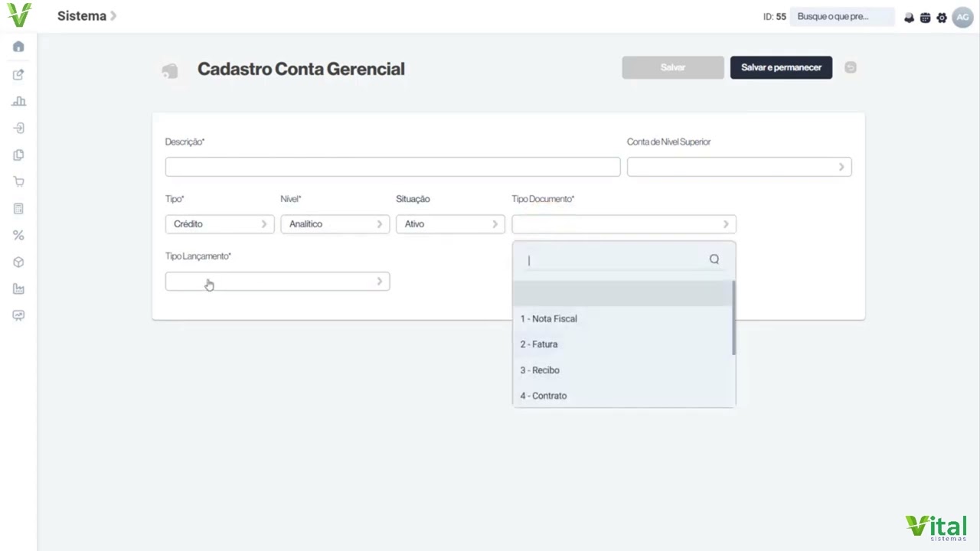Click the monitor chart sidebar icon
Viewport: 980px width, 551px height.
pyautogui.click(x=18, y=315)
